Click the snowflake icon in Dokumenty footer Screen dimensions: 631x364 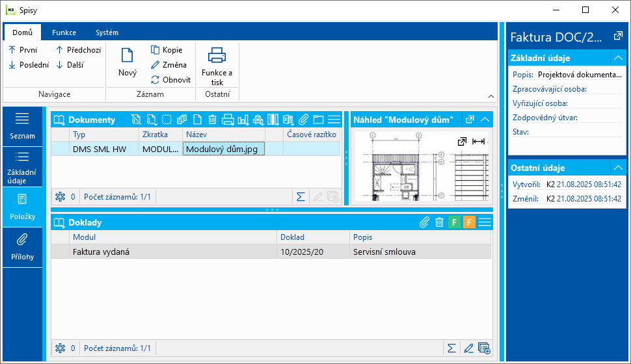pyautogui.click(x=60, y=197)
